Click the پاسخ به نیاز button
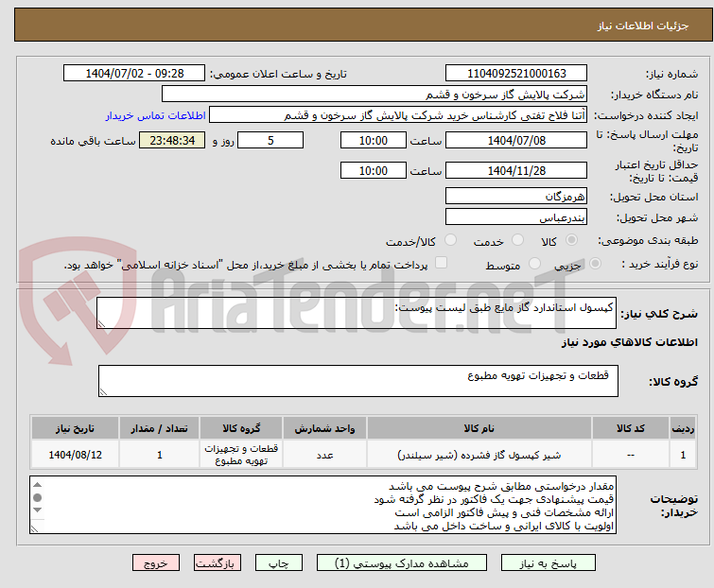 (548, 563)
